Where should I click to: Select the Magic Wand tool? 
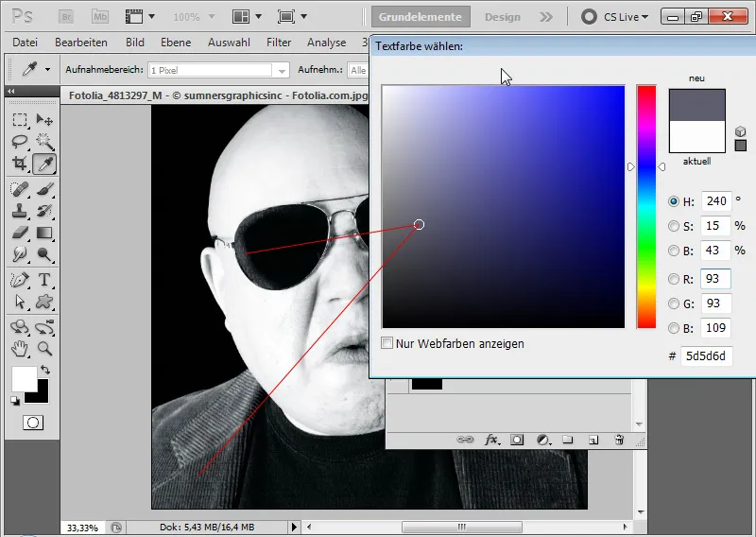pyautogui.click(x=44, y=142)
